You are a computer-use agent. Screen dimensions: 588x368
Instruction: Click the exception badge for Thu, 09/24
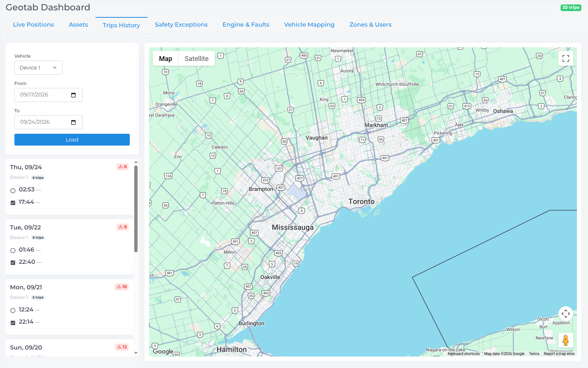pyautogui.click(x=123, y=167)
